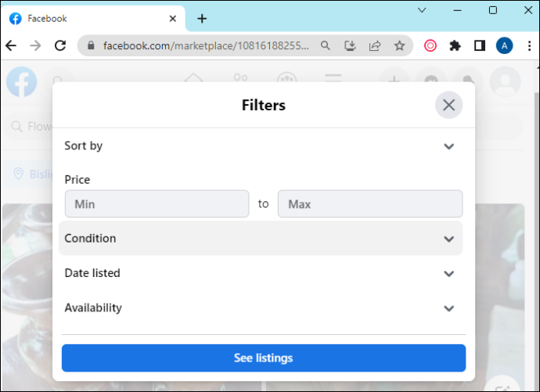This screenshot has width=540, height=392.
Task: Open the Date listed options
Action: [x=261, y=273]
